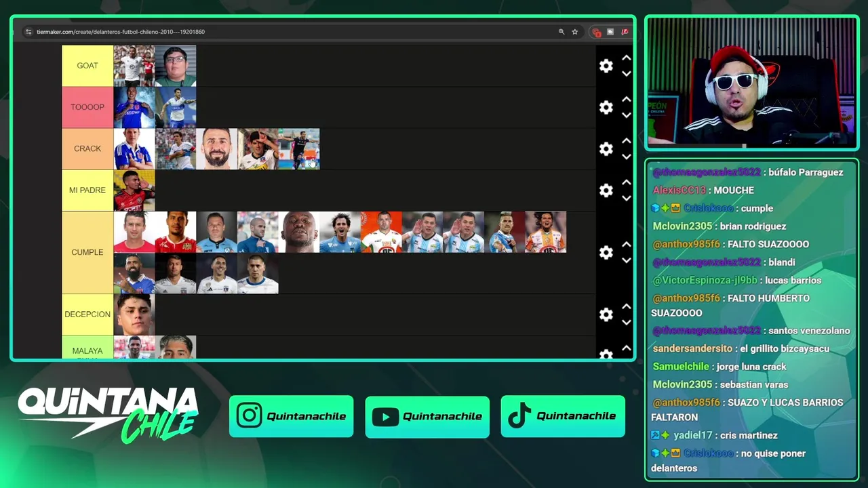Move CUMPLE tier down with arrow

627,260
